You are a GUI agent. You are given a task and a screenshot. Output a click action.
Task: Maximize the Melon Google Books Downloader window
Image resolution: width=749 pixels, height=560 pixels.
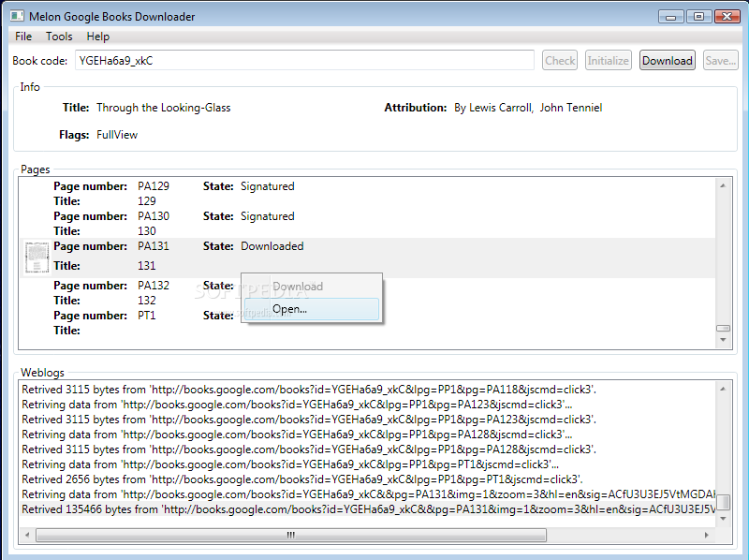pyautogui.click(x=698, y=17)
